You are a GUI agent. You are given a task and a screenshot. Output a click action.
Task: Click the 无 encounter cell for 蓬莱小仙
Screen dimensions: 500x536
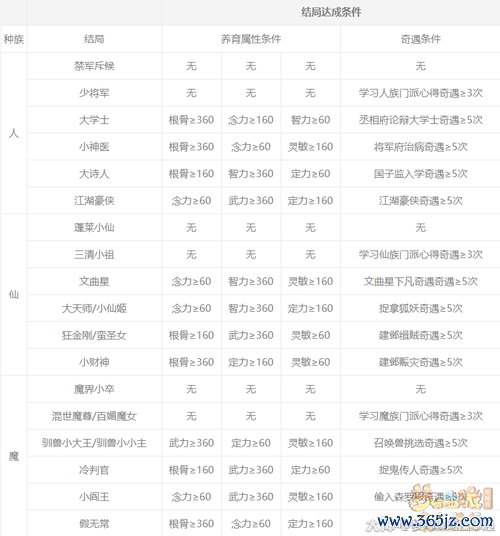420,228
